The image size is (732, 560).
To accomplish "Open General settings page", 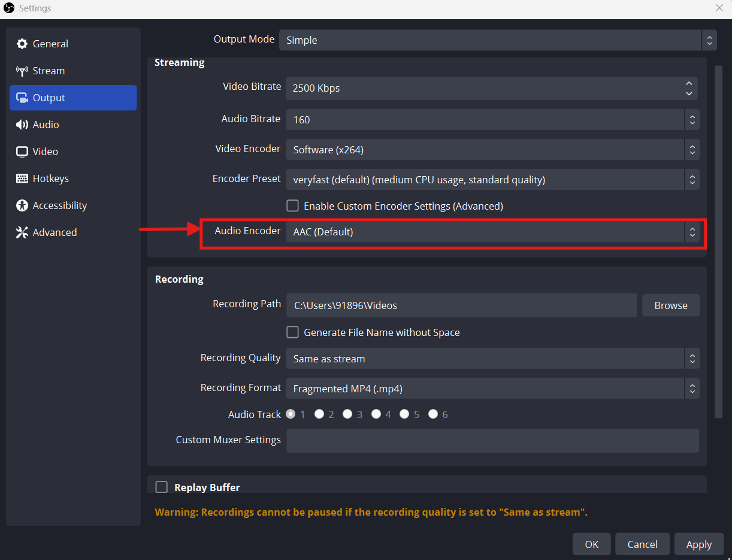I will click(x=73, y=44).
